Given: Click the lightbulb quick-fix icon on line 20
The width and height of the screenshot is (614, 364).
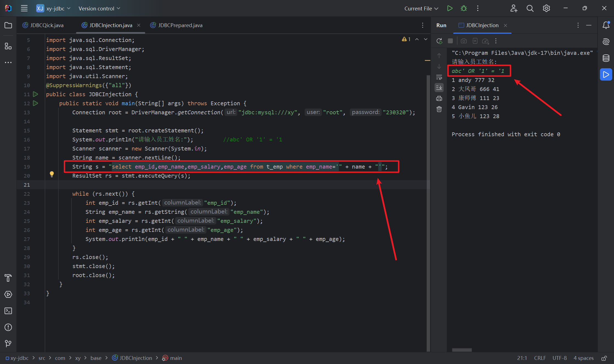Looking at the screenshot, I should (52, 174).
